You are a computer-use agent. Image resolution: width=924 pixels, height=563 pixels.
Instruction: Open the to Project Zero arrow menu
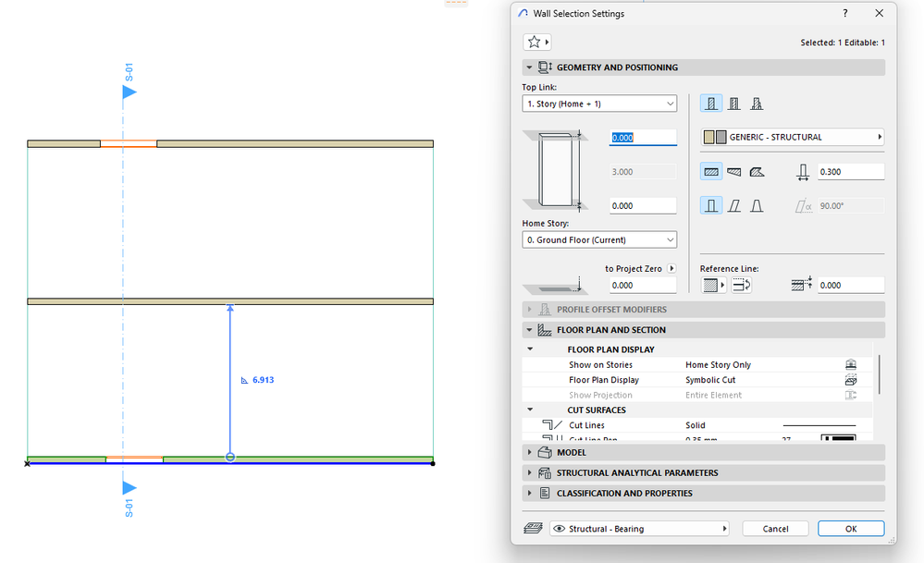point(671,268)
